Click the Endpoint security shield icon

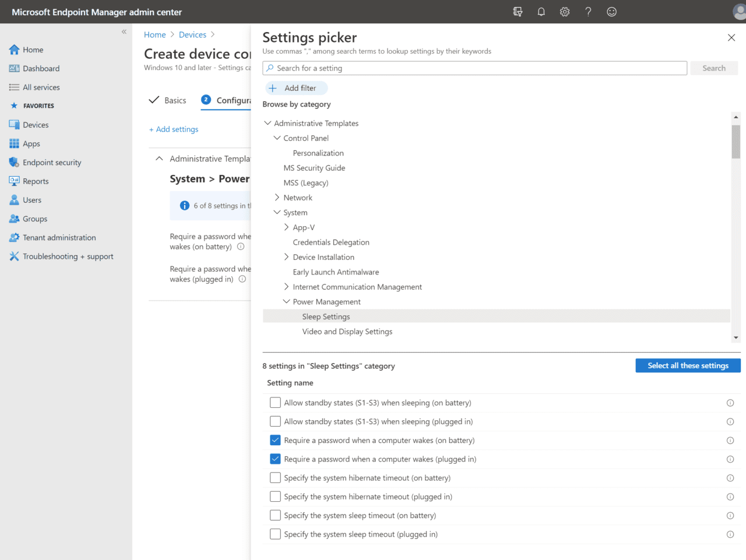click(x=14, y=162)
